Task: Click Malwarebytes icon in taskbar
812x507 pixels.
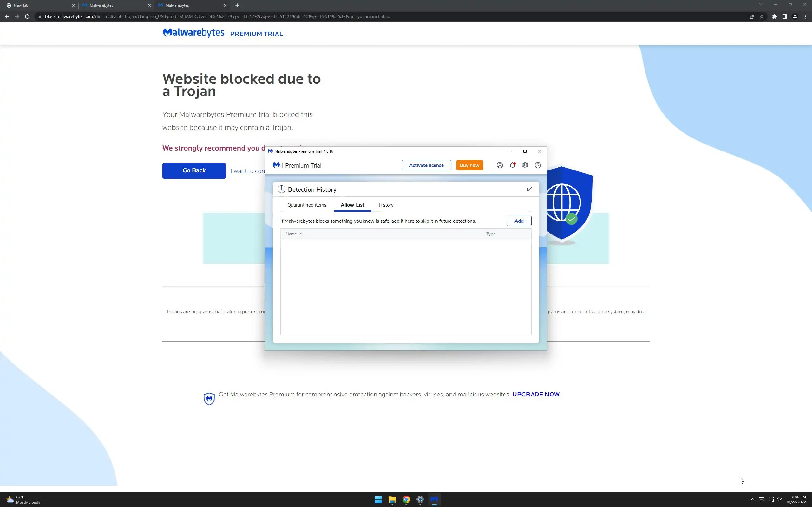Action: 434,499
